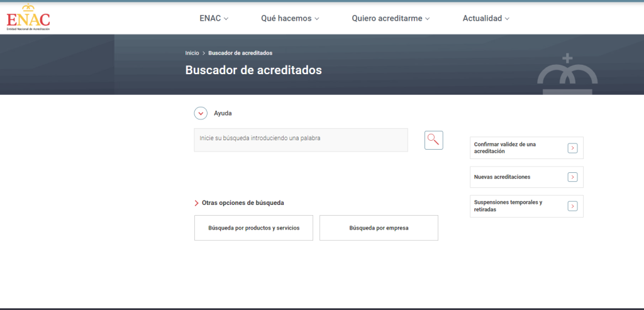Image resolution: width=644 pixels, height=310 pixels.
Task: Click arrow icon beside Confirmar validez de una acreditación
Action: pyautogui.click(x=572, y=148)
